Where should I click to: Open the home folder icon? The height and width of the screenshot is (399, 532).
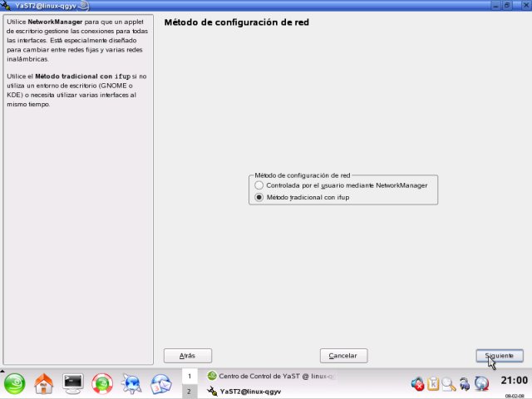click(x=44, y=384)
